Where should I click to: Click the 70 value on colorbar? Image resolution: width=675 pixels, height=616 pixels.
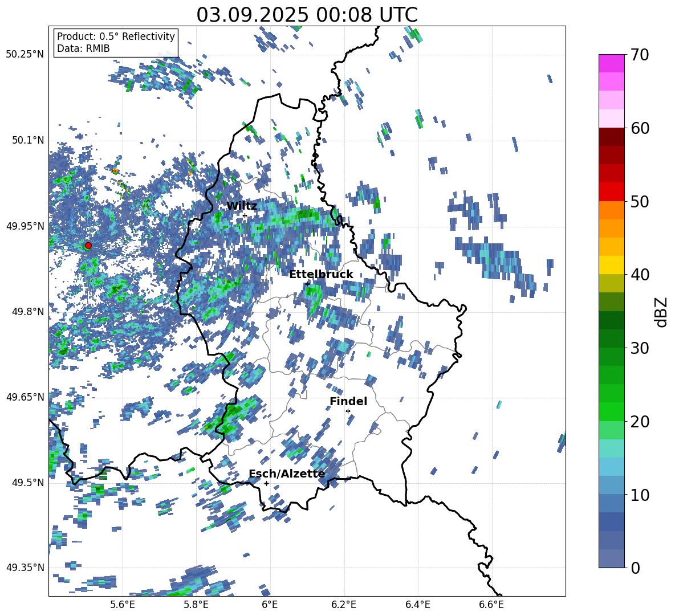click(640, 55)
